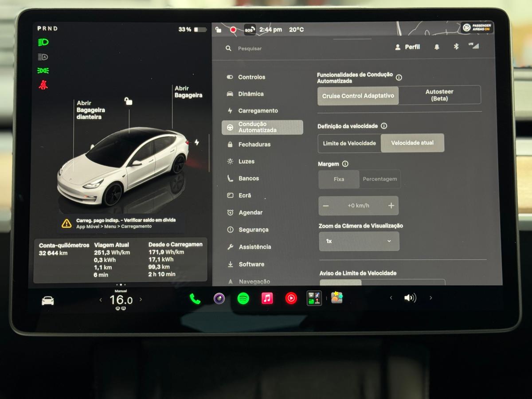Viewport: 532px width, 399px height.
Task: Tap the charging bolt near the car
Action: [197, 142]
